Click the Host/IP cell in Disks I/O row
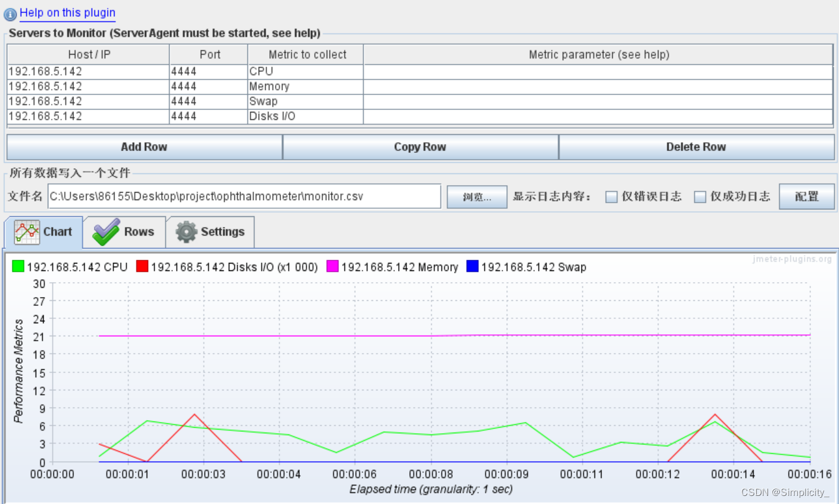The image size is (839, 504). tap(88, 116)
